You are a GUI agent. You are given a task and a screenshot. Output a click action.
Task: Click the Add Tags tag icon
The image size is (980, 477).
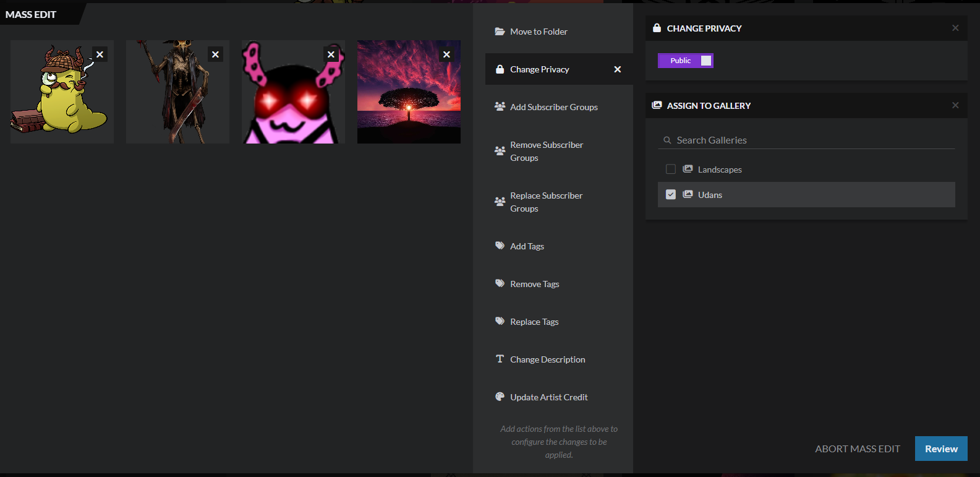(x=500, y=246)
